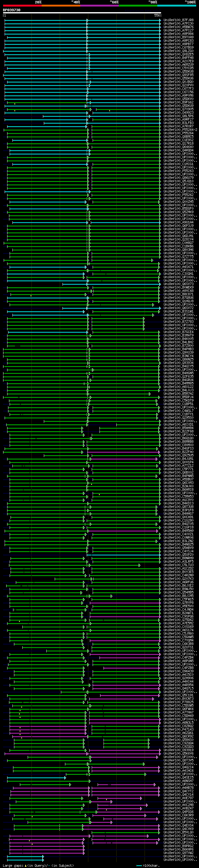This screenshot has width=199, height=868.
Task: Click the UniRef100_Q9TVW2 label
Action: [178, 853]
